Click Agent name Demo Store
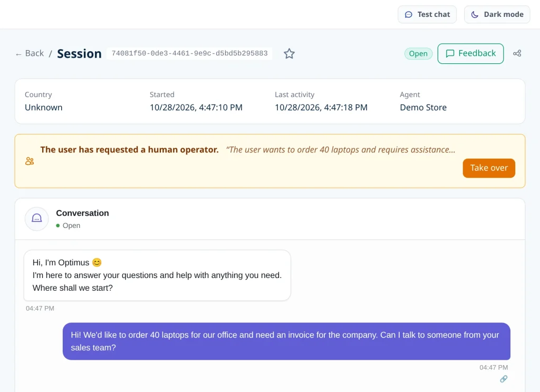The image size is (540, 392). [x=423, y=108]
